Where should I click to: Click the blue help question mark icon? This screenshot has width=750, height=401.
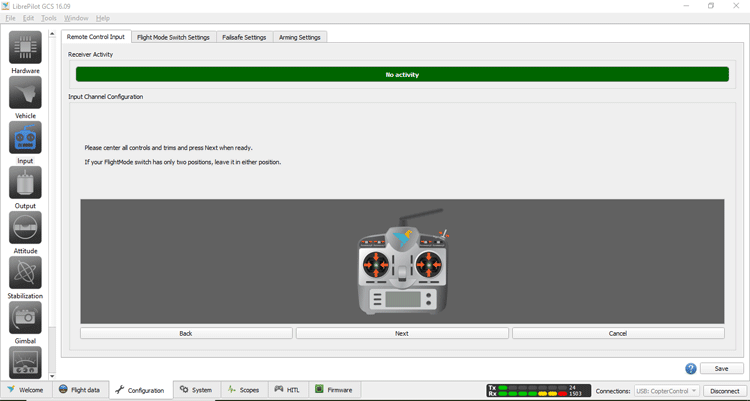pyautogui.click(x=691, y=368)
